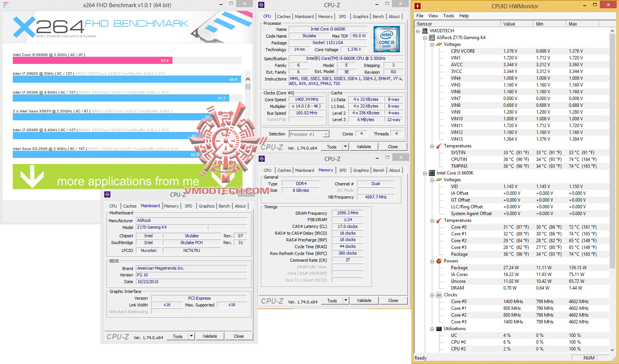Collapse the Powers group in HWMonitor
Screen dimensions: 619x364
tap(432, 261)
